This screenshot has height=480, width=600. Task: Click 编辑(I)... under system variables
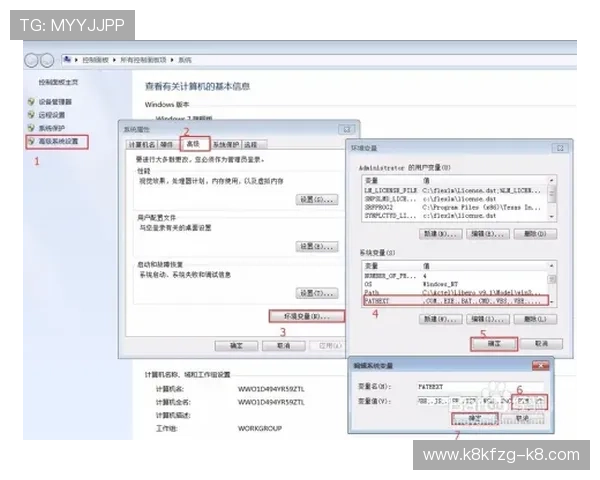pyautogui.click(x=488, y=319)
